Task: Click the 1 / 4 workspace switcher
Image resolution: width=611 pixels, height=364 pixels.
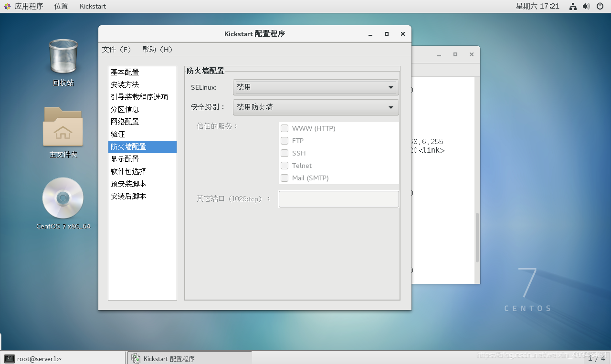Action: [x=597, y=359]
